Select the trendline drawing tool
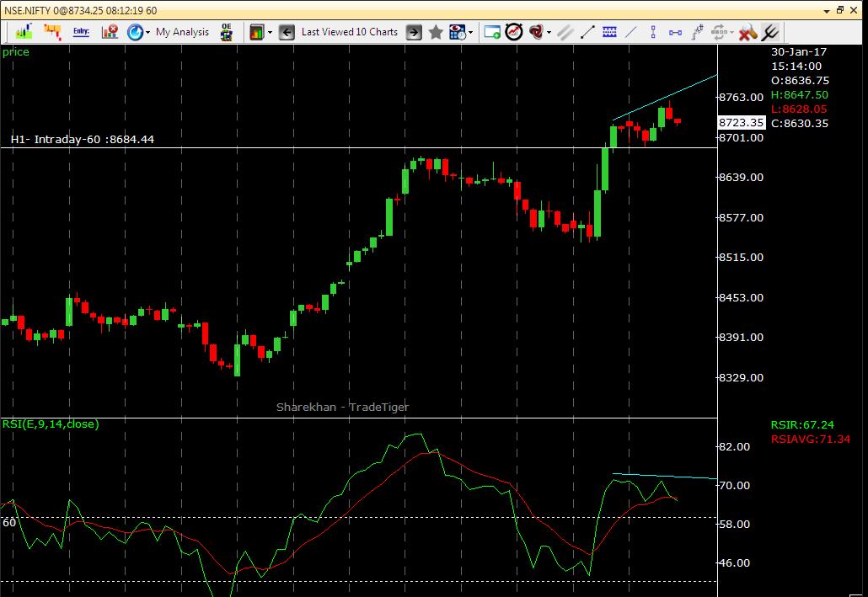 (586, 32)
